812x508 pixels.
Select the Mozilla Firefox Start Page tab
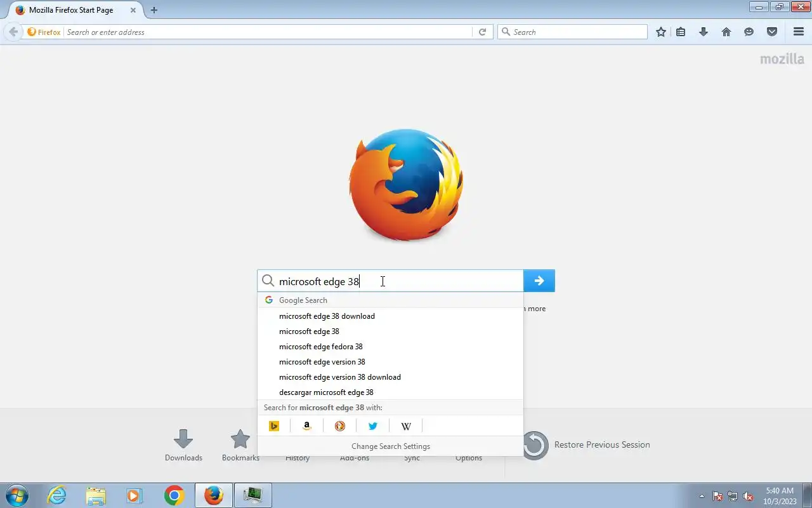(x=75, y=10)
